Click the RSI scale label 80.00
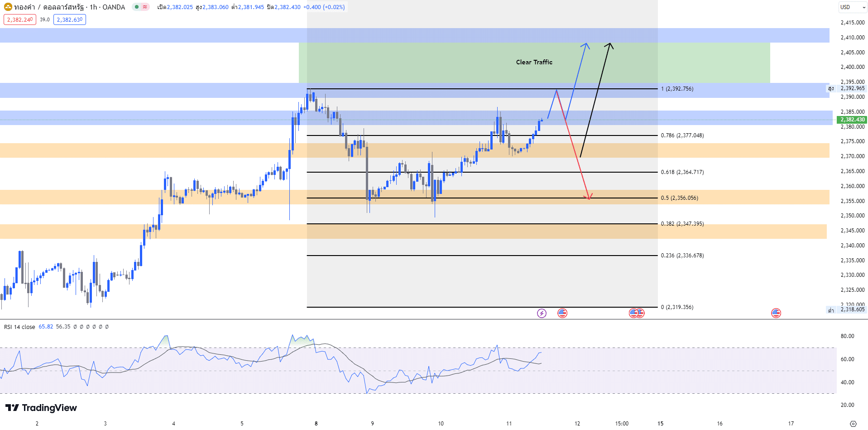Image resolution: width=868 pixels, height=430 pixels. point(848,336)
